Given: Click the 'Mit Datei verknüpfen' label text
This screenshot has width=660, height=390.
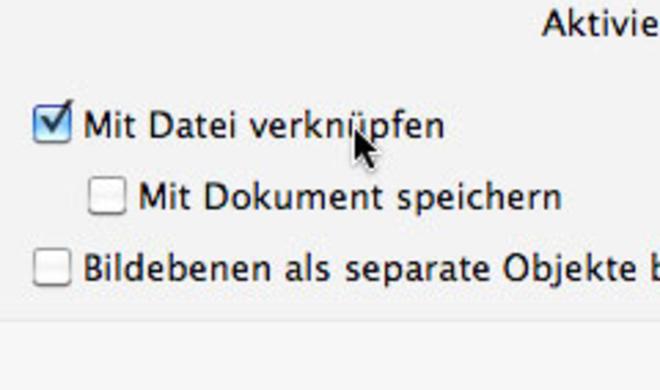Looking at the screenshot, I should [x=264, y=125].
